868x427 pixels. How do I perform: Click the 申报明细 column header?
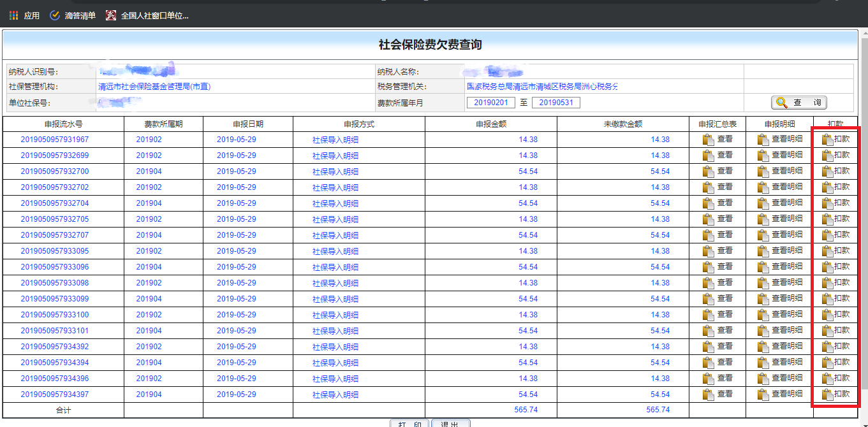779,124
